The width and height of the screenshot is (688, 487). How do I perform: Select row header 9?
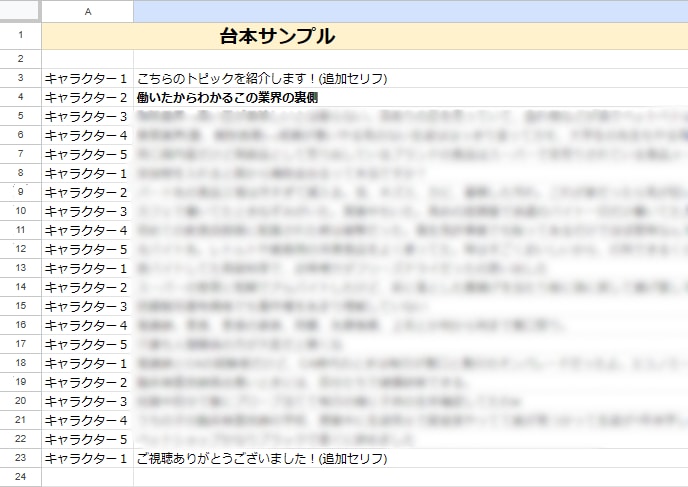[x=21, y=192]
